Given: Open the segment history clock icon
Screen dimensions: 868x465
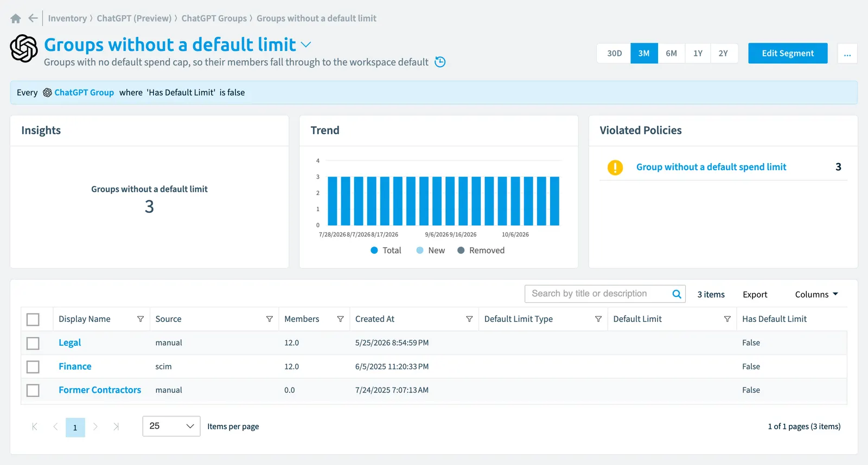Looking at the screenshot, I should point(441,62).
